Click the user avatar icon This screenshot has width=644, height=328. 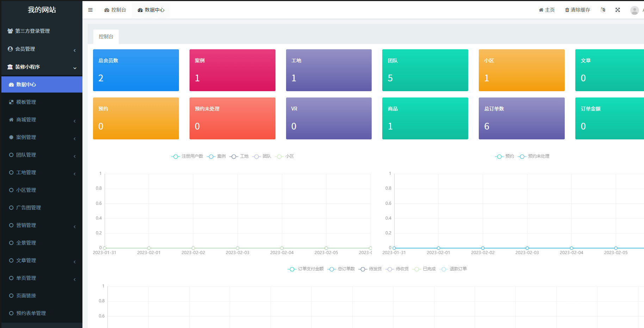(x=634, y=10)
